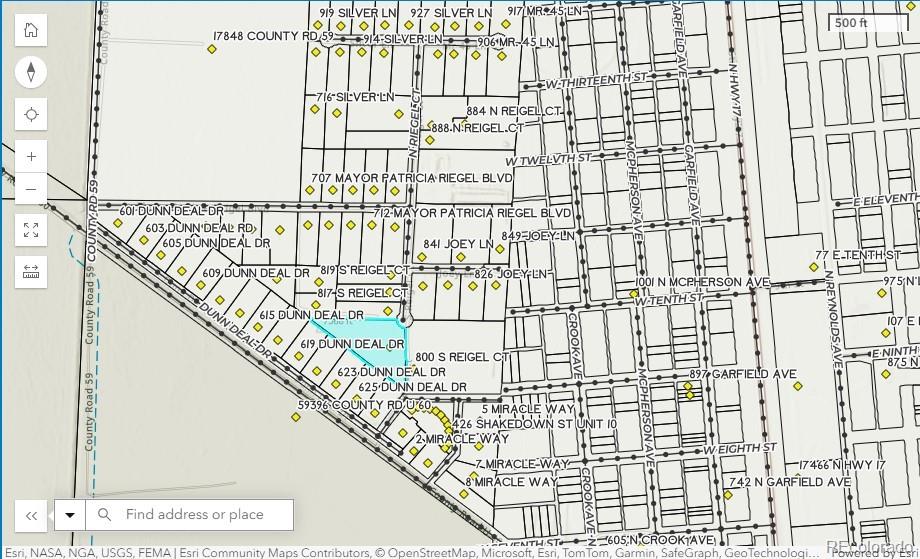Zoom out with the minus button
Screen dimensions: 920x559
pyautogui.click(x=31, y=189)
